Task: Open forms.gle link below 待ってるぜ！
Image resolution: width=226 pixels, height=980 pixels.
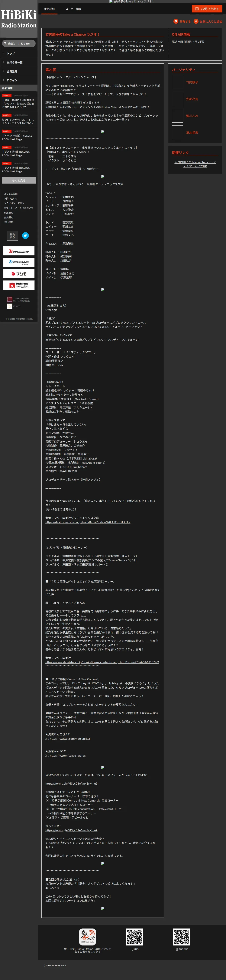Action: point(71,830)
